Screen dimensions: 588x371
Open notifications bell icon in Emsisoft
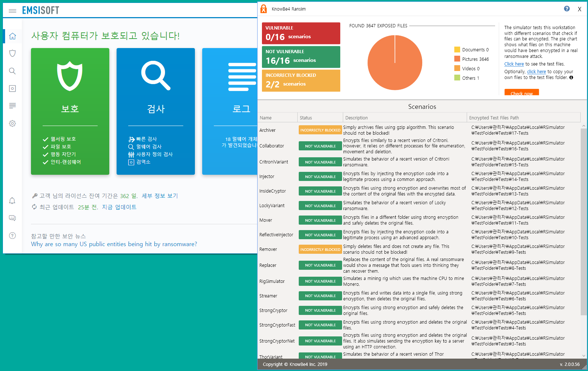coord(12,201)
